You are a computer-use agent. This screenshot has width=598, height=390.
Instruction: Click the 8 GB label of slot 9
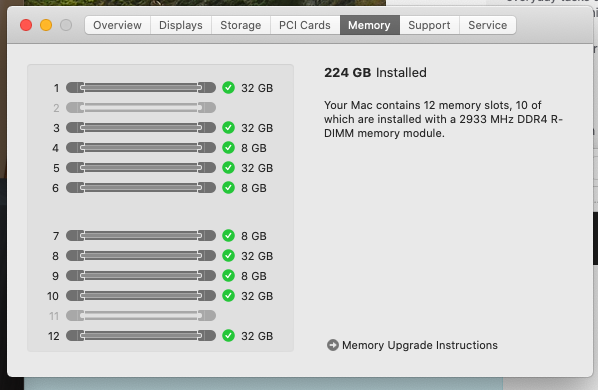point(254,276)
